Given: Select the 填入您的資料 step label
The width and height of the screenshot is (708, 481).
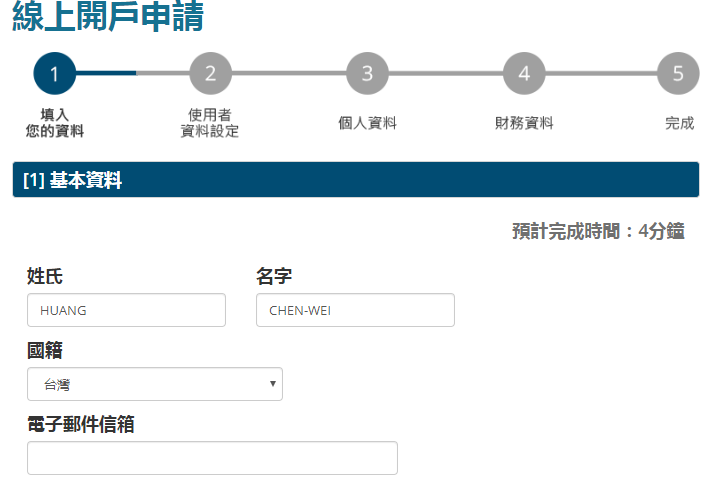Looking at the screenshot, I should [x=55, y=123].
